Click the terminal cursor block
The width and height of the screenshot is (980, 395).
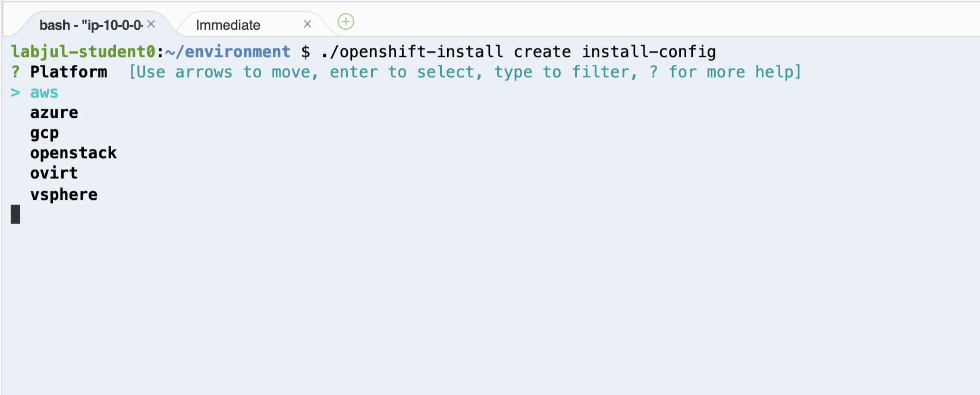[15, 214]
